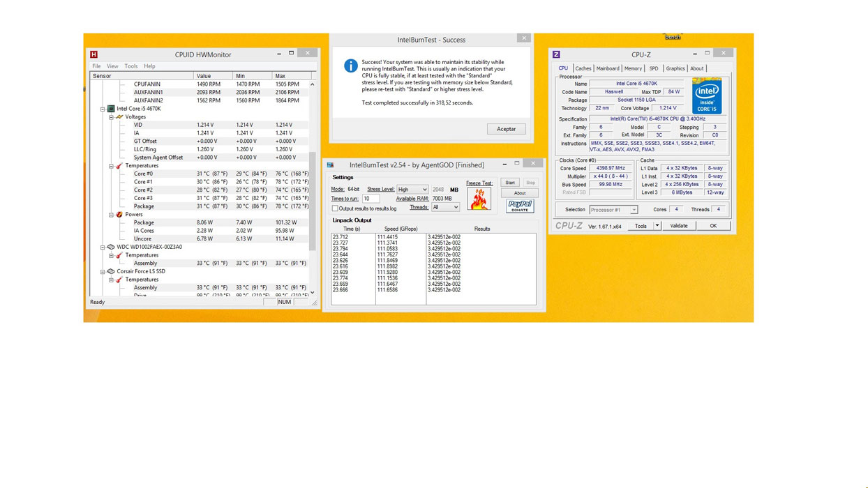
Task: Click the CPU-Z purple Z title icon
Action: [556, 54]
